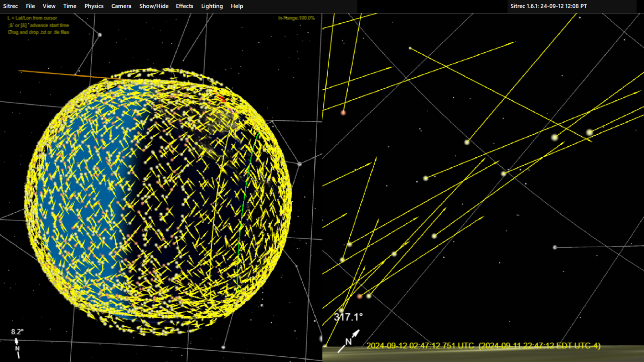
Task: Select the 317.1° azimuth label
Action: tap(348, 317)
